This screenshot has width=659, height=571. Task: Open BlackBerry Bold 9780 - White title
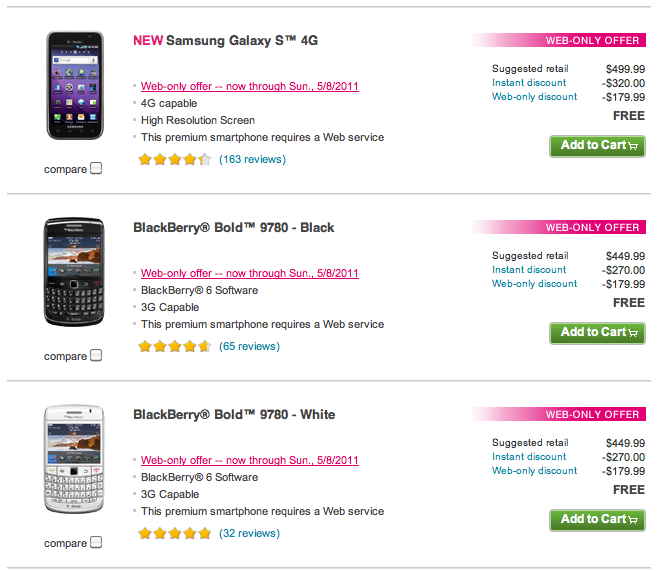[234, 415]
